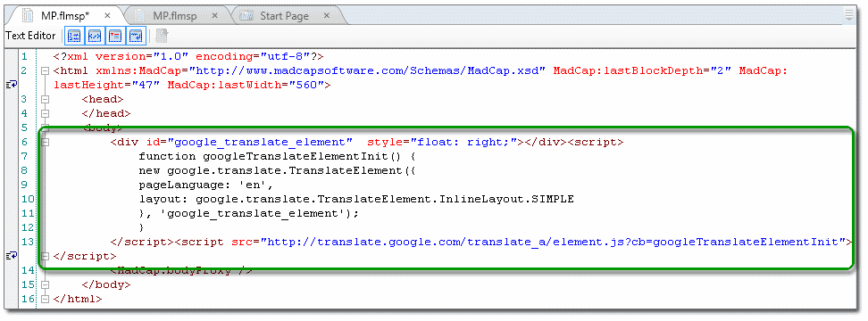Viewport: 868px width, 321px height.
Task: Click the closing </body> tag
Action: tap(106, 285)
